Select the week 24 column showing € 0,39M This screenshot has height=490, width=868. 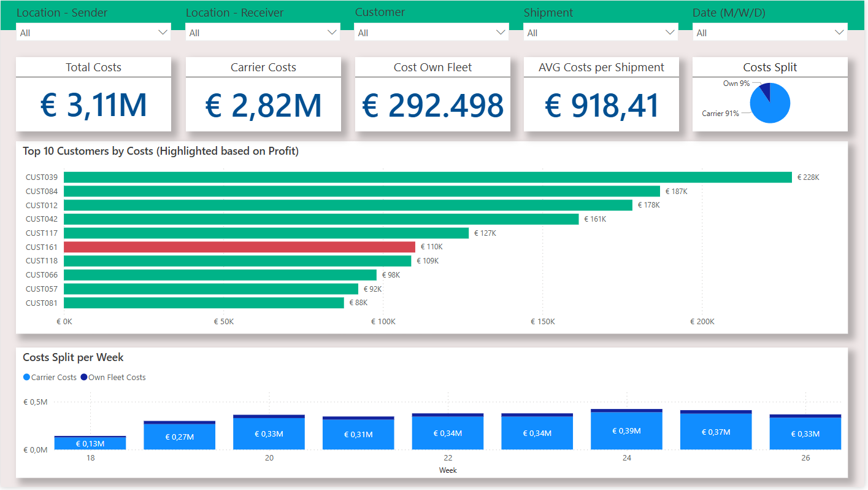pos(626,431)
